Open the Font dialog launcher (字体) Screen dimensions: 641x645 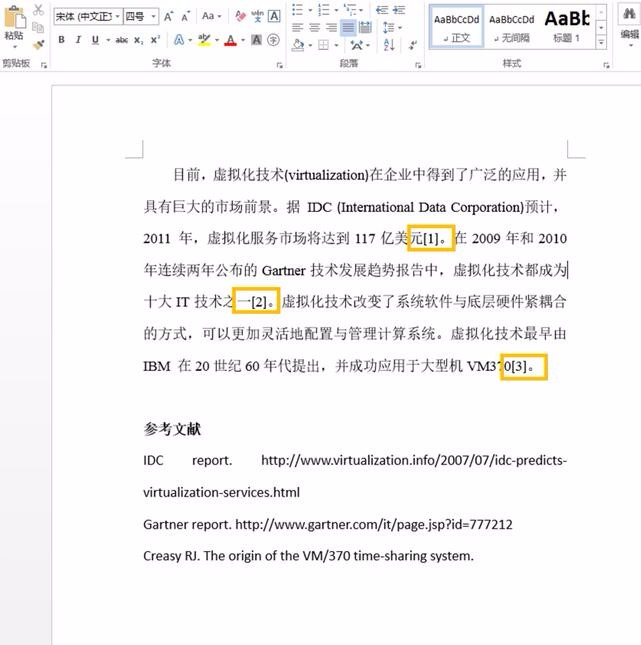(x=279, y=65)
